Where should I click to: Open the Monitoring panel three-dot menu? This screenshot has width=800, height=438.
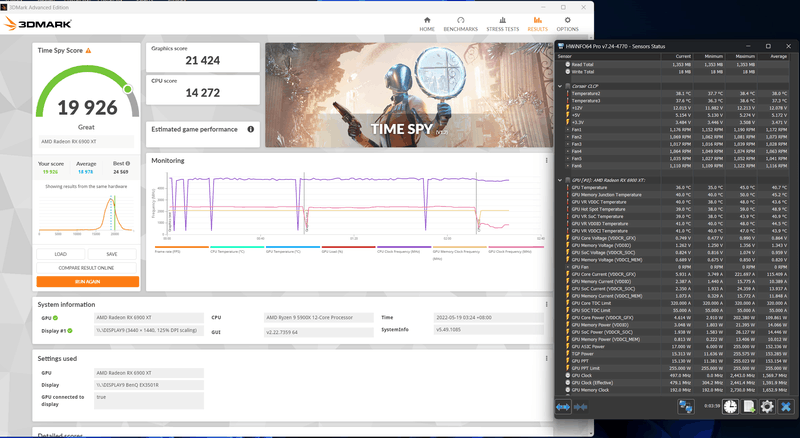(546, 160)
